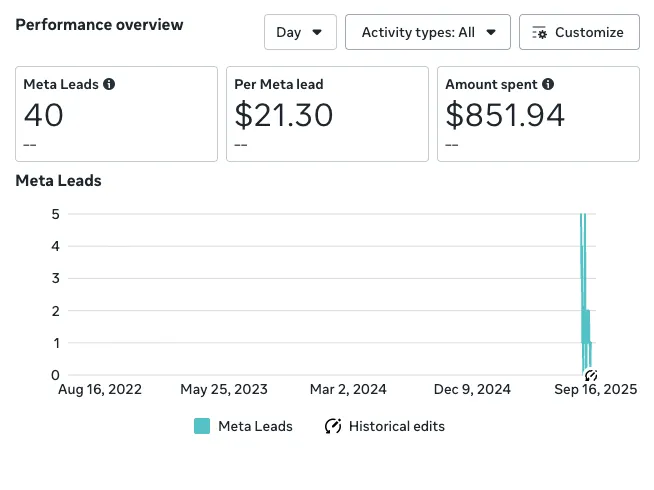Select the Amount spent $851.94 card

point(538,114)
